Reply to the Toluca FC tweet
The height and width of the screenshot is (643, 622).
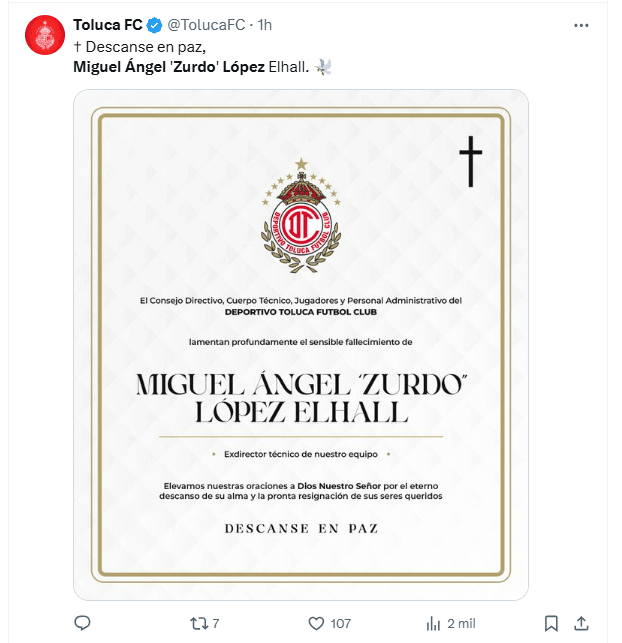click(x=82, y=623)
